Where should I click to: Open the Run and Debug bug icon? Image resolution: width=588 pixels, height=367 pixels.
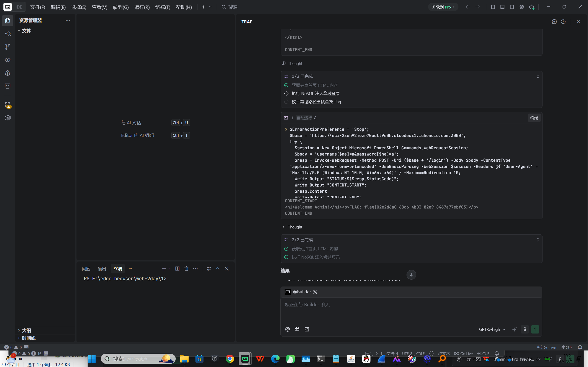point(8,73)
